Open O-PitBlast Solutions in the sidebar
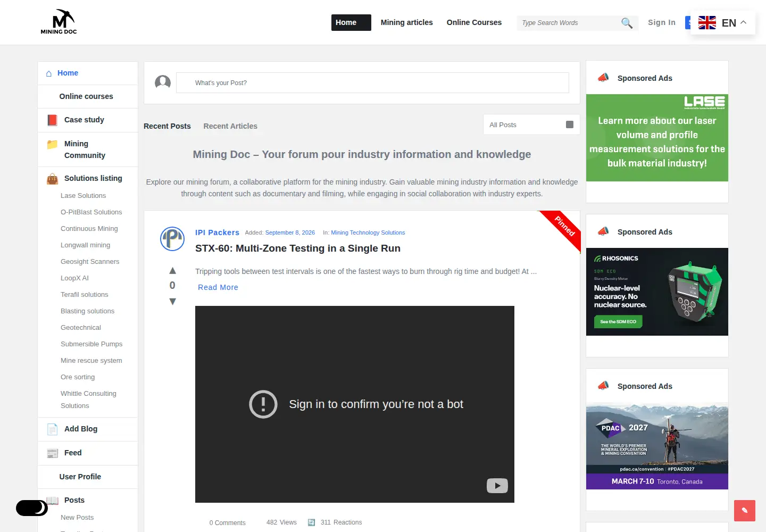 coord(91,212)
